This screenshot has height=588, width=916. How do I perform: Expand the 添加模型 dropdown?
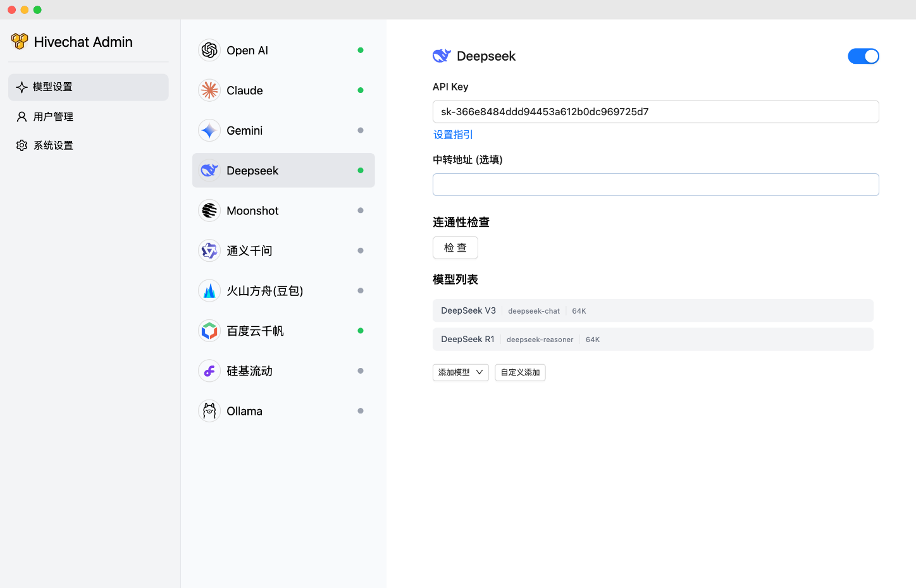(461, 372)
